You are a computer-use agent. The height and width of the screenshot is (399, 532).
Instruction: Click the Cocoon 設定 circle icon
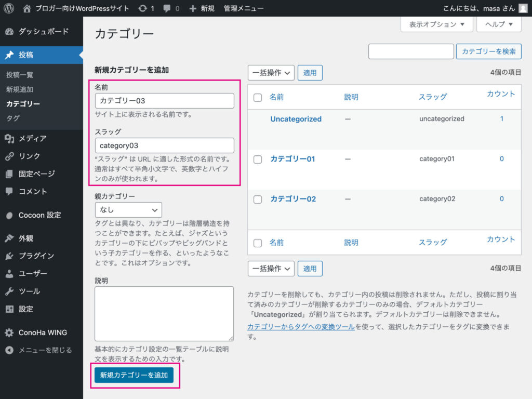pyautogui.click(x=9, y=215)
